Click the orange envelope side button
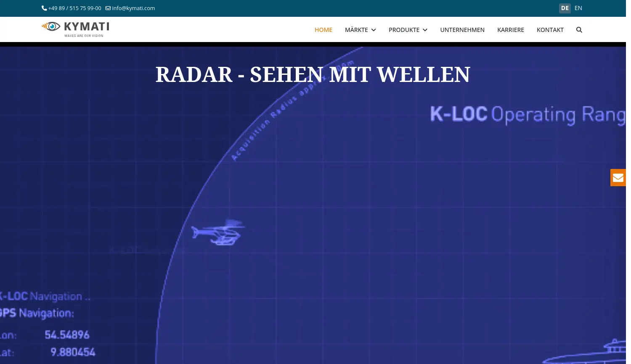Image resolution: width=631 pixels, height=364 pixels. click(618, 177)
